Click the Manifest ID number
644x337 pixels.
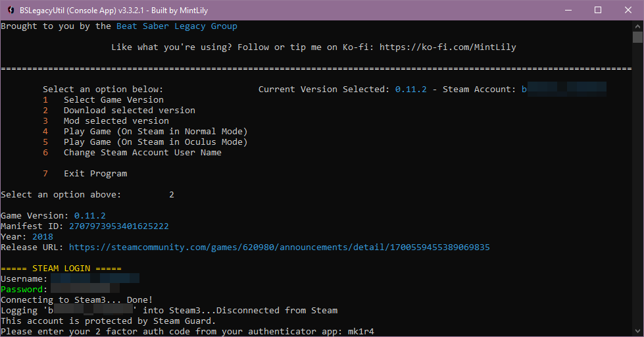[118, 226]
